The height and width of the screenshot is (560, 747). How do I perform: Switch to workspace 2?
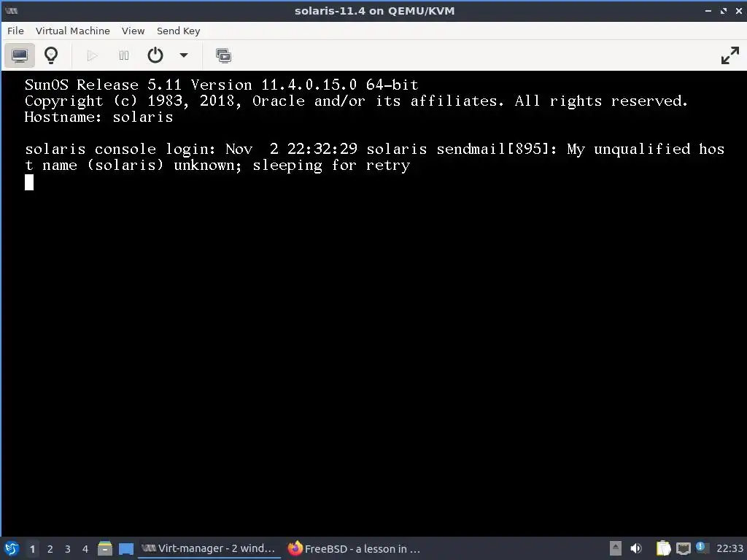(x=50, y=549)
